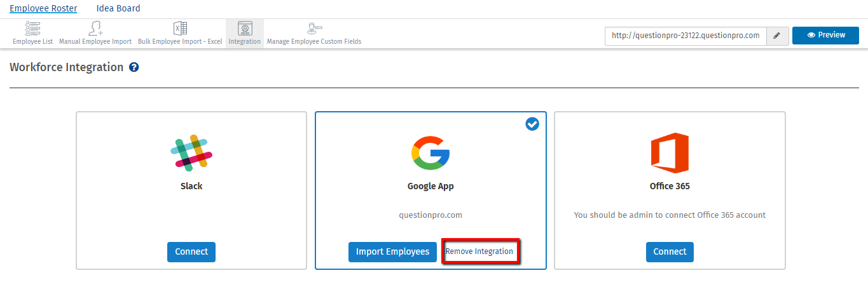
Task: Open Bulk Employee Import - Excel
Action: 180,34
